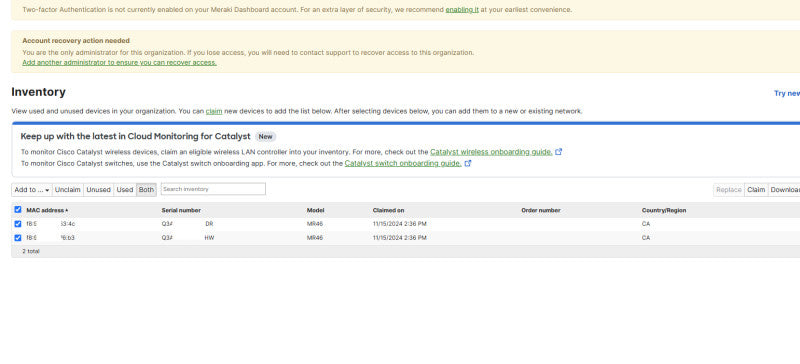Open external icon beside Catalyst switch onboarding guide

point(468,163)
